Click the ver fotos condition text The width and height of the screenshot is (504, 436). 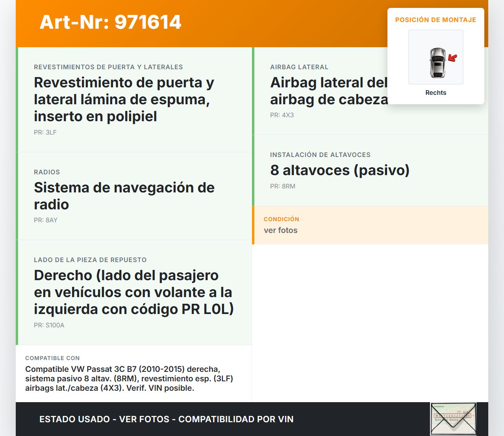coord(281,230)
